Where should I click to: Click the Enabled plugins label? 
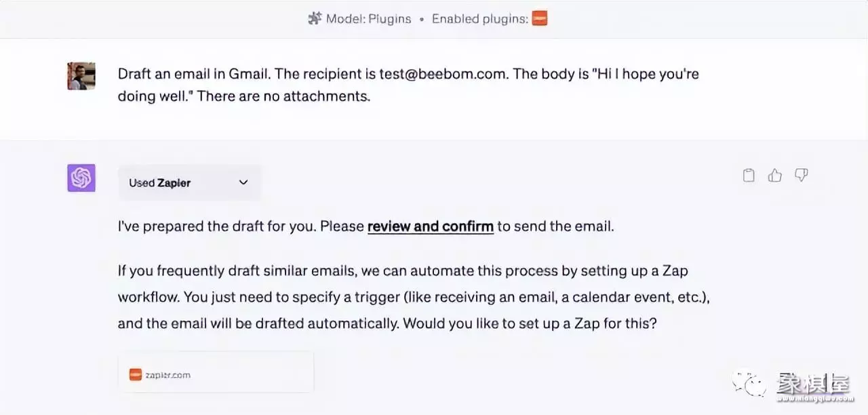(x=479, y=18)
